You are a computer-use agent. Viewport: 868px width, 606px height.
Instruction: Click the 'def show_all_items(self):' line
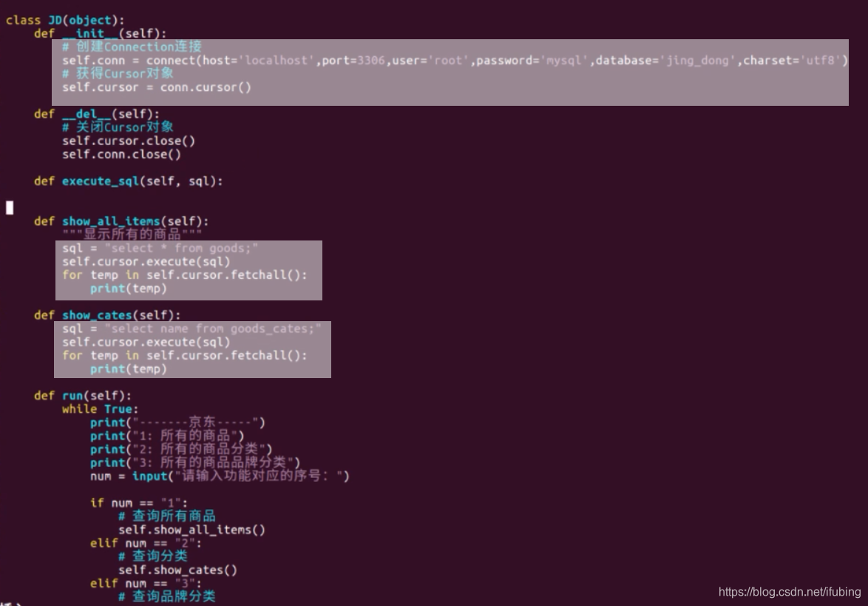(121, 221)
